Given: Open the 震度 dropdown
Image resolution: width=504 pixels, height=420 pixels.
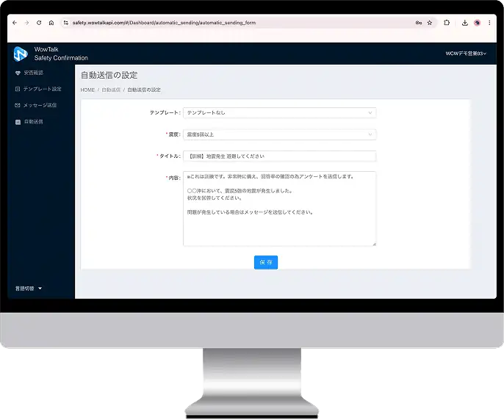Looking at the screenshot, I should (280, 134).
